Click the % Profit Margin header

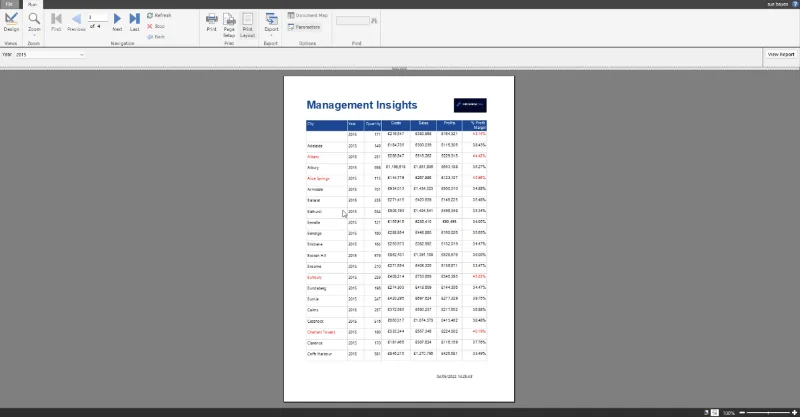coord(475,126)
